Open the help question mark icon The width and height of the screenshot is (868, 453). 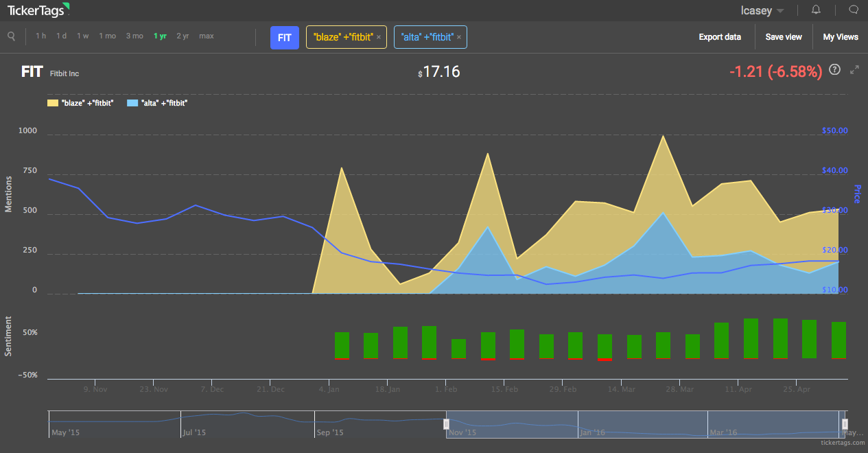coord(835,69)
